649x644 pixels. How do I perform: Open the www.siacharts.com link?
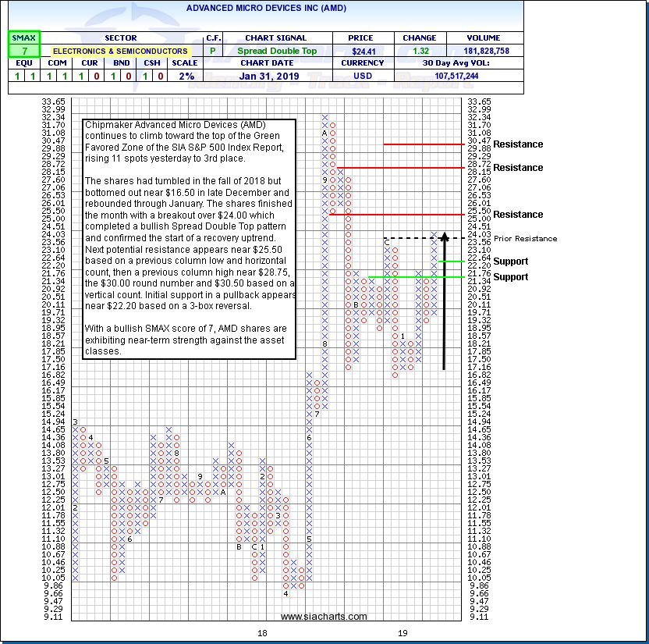[324, 617]
